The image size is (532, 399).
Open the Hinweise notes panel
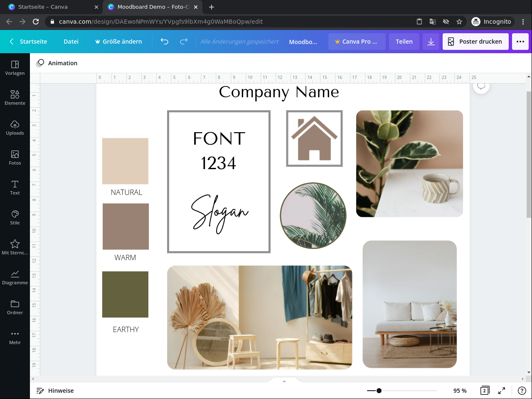coord(55,391)
